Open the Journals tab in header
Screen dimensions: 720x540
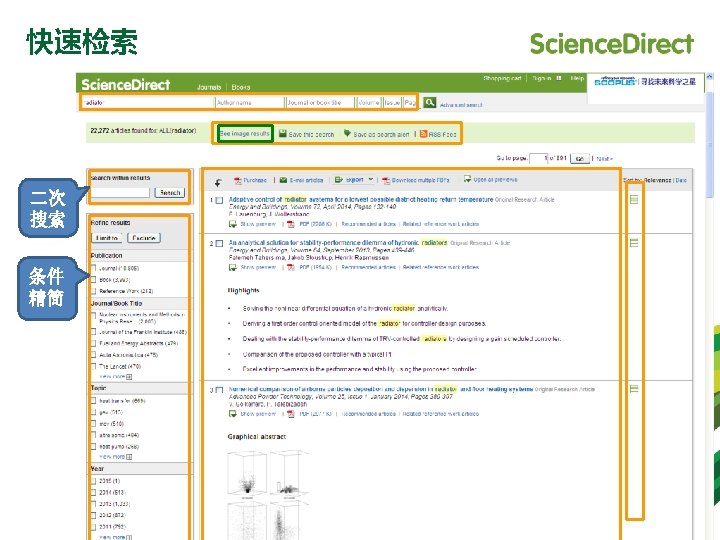coord(209,87)
